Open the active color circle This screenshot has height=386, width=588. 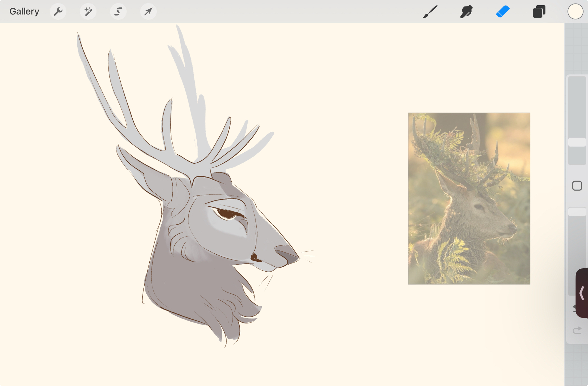click(575, 11)
